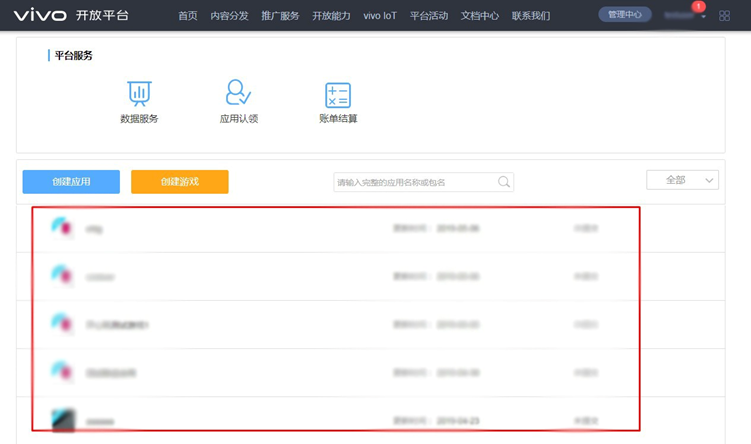Open vivo IoT in the navigation bar
This screenshot has width=751, height=444.
(380, 16)
